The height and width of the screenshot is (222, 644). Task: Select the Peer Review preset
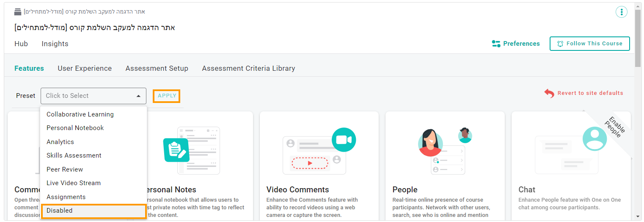65,169
